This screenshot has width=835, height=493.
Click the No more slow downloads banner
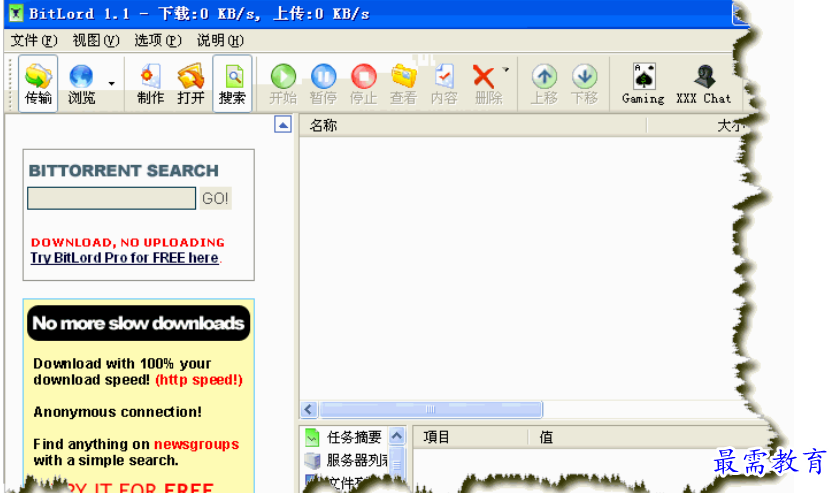[x=138, y=323]
